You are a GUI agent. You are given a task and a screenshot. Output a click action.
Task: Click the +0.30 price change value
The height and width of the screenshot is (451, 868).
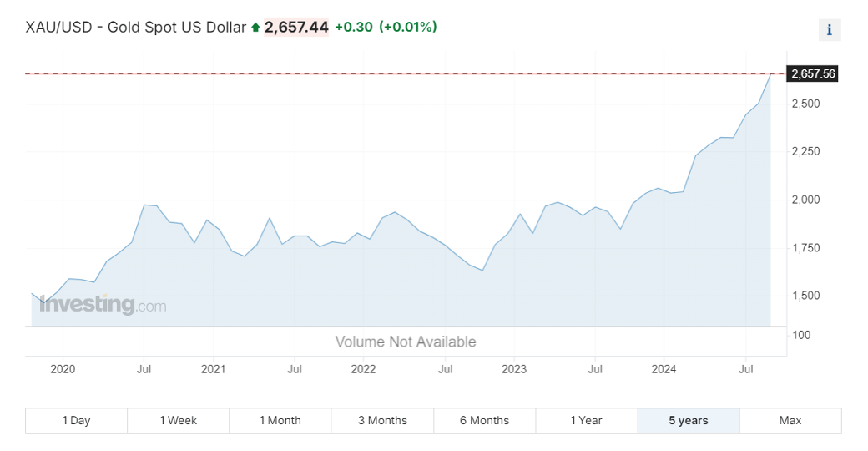354,27
